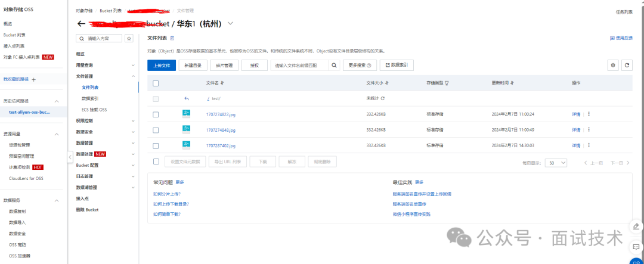This screenshot has width=644, height=264.
Task: Open 服务端签名直传并设置上传回调 link
Action: (x=422, y=194)
